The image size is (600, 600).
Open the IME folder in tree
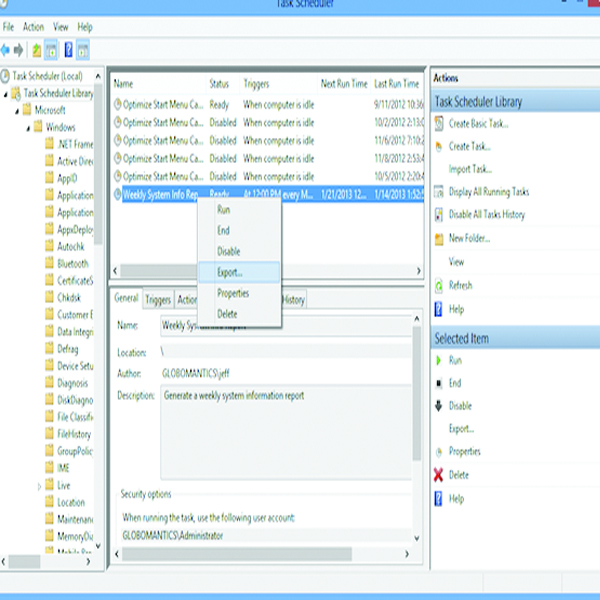tap(63, 468)
